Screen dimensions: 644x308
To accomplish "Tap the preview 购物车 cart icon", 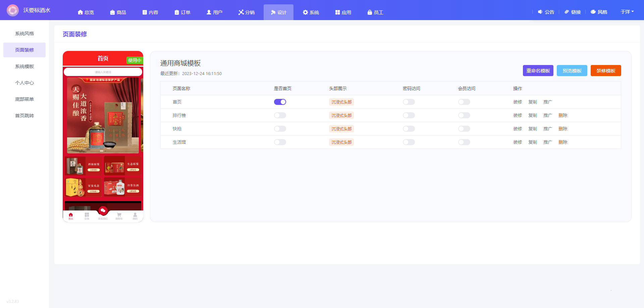I will click(x=119, y=215).
